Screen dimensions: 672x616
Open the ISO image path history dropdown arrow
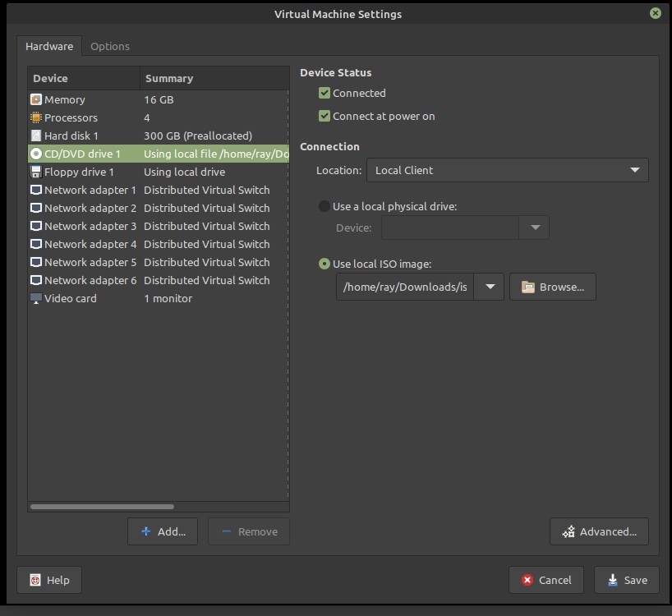tap(490, 287)
